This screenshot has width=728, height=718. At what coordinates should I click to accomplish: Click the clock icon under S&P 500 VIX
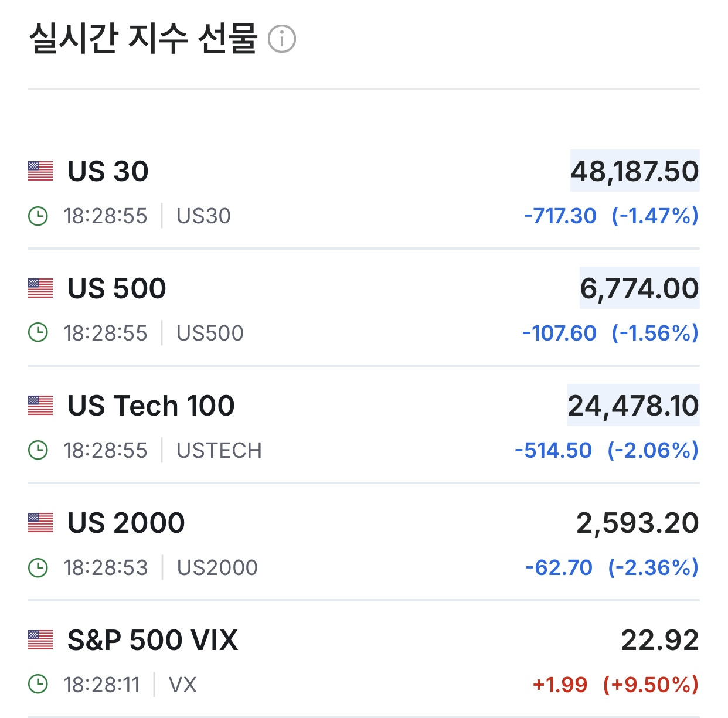(x=38, y=685)
